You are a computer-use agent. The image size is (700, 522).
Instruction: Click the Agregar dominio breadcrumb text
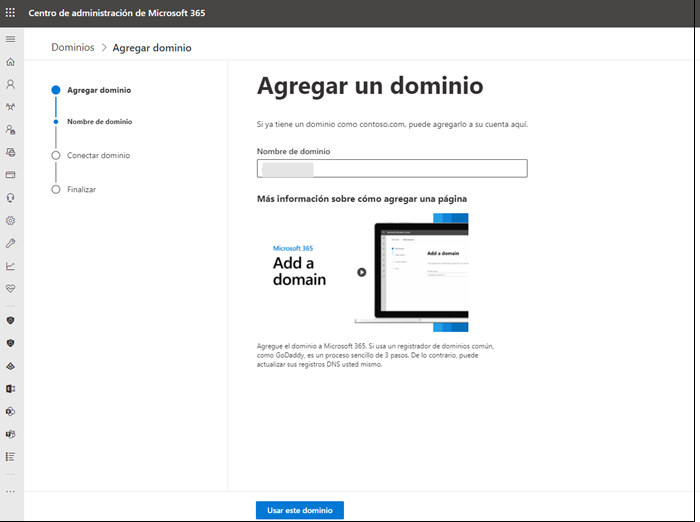pyautogui.click(x=152, y=48)
